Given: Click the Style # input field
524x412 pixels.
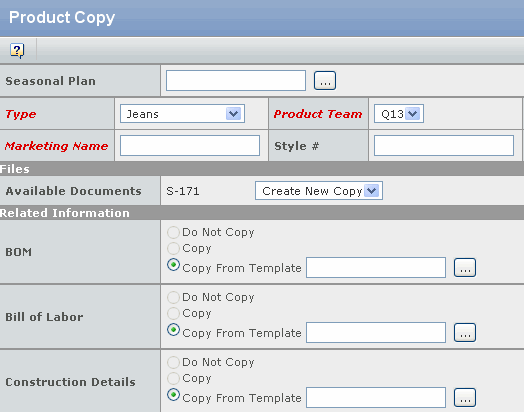Looking at the screenshot, I should point(444,145).
